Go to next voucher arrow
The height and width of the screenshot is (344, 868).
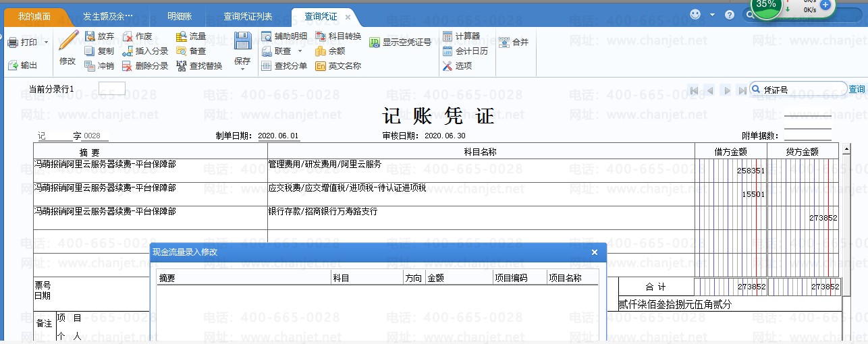726,90
